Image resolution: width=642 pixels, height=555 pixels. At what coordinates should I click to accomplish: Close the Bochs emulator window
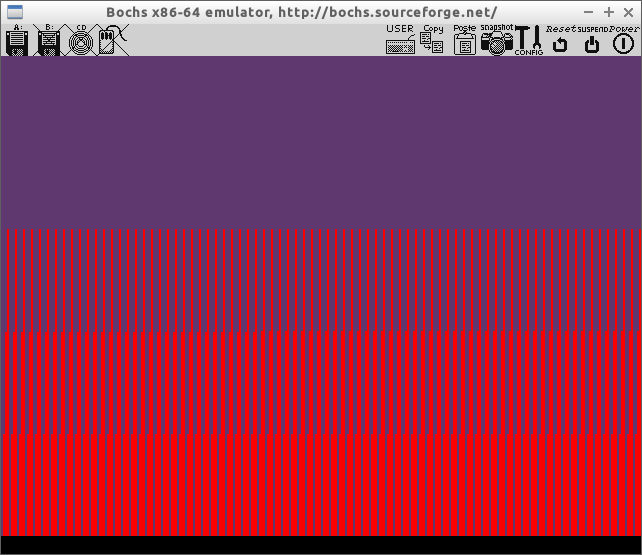pos(628,12)
